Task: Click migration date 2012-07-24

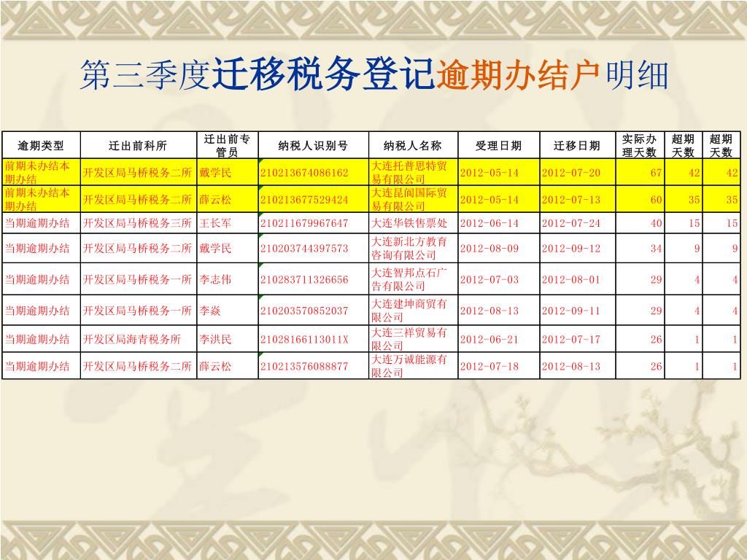Action: coord(571,223)
